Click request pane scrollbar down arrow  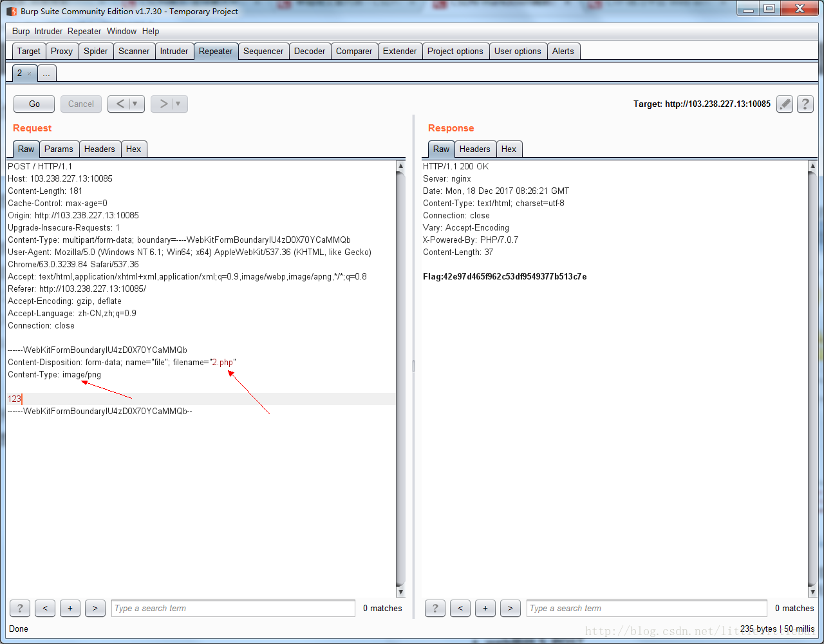tap(400, 591)
